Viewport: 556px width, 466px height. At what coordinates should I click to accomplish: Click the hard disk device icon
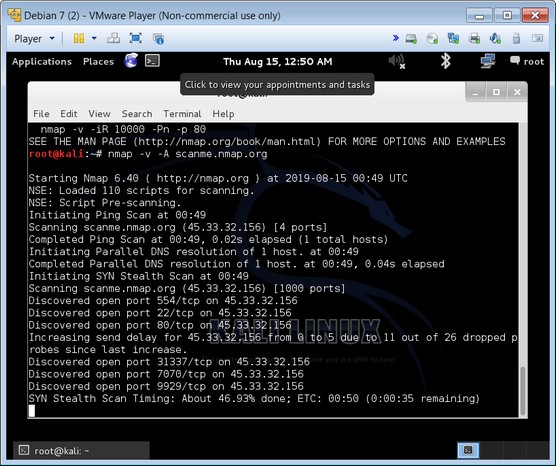click(x=411, y=38)
